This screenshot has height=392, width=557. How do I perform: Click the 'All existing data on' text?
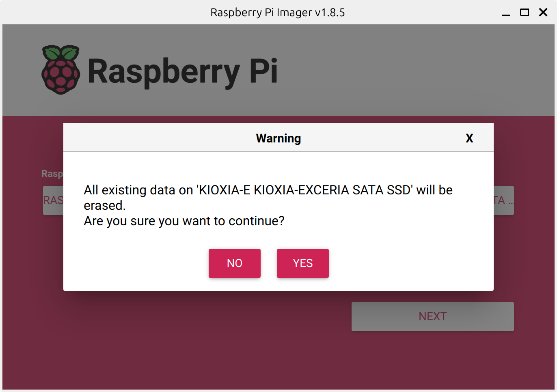[x=138, y=190]
